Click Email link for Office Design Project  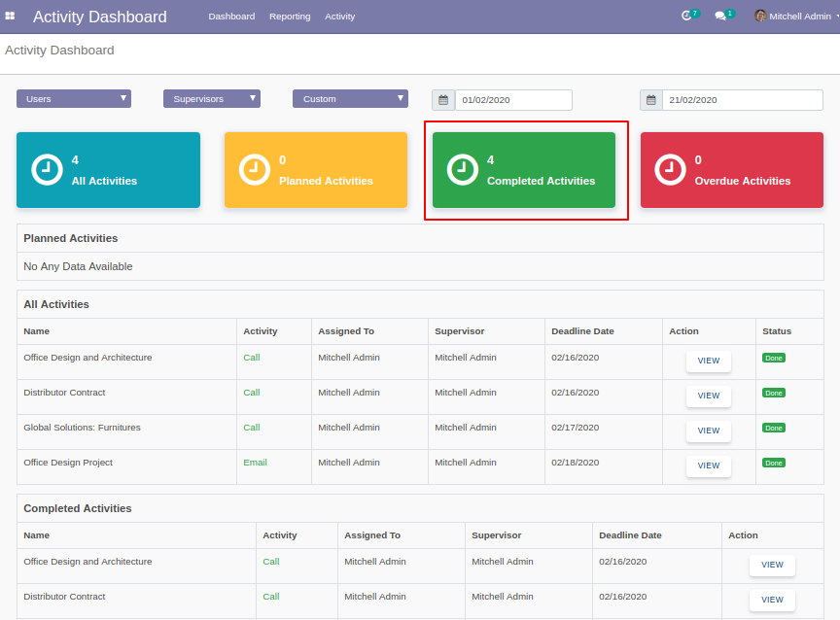(x=255, y=462)
